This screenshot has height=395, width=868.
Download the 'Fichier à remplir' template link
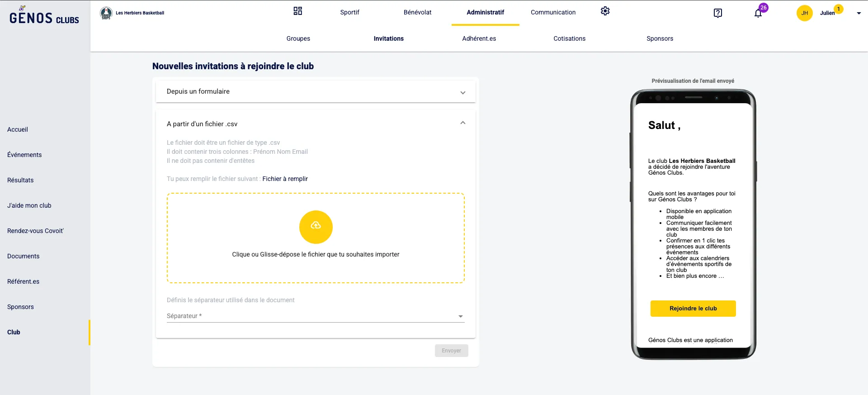point(285,179)
